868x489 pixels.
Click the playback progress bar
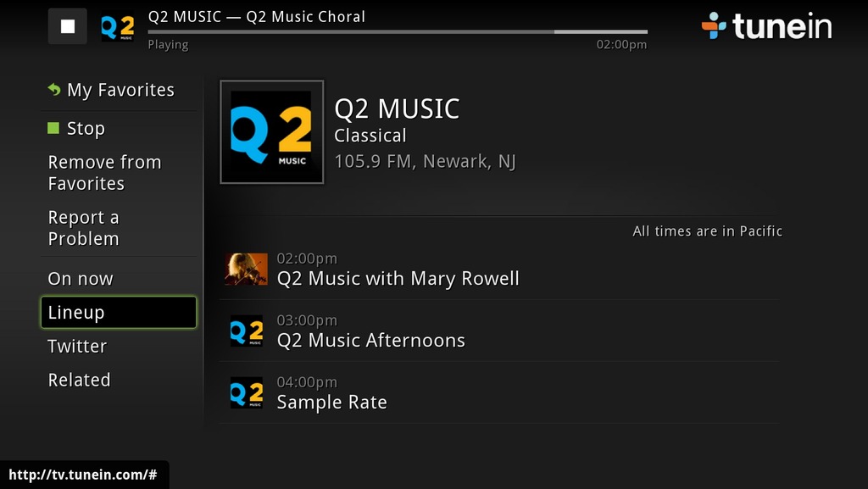[x=398, y=32]
